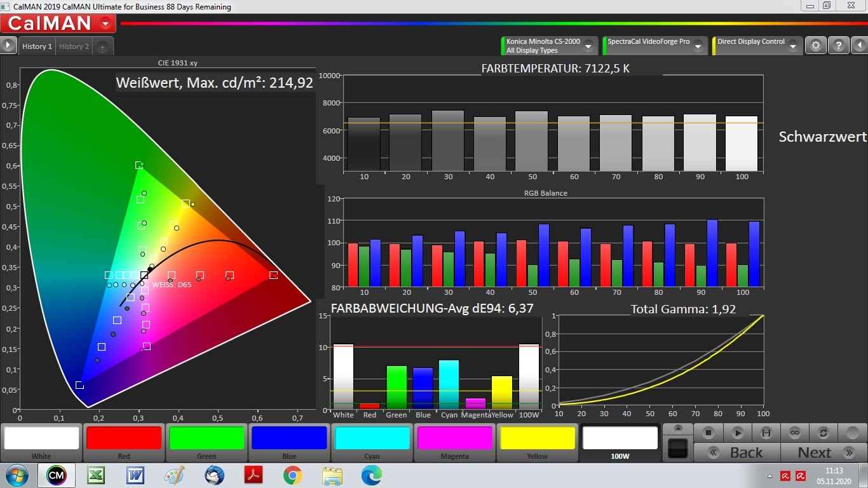868x488 pixels.
Task: Click the CIE 1931 xy chart title
Action: [x=178, y=63]
